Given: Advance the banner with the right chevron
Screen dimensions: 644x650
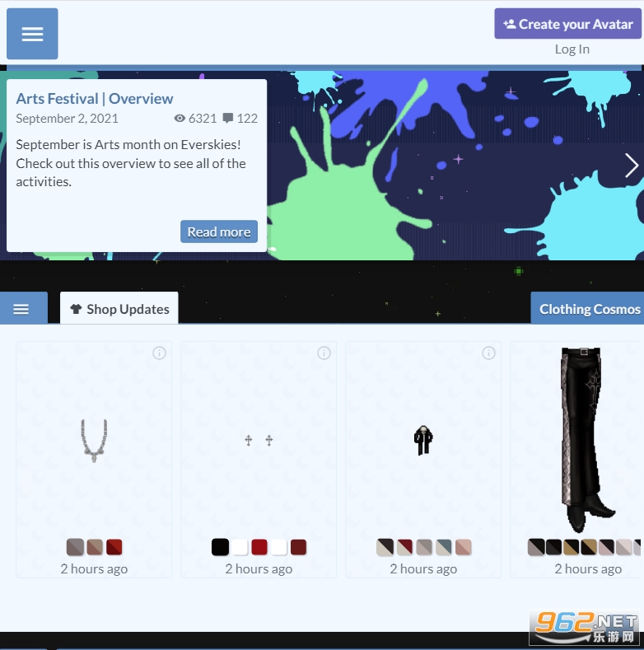Looking at the screenshot, I should pos(631,166).
